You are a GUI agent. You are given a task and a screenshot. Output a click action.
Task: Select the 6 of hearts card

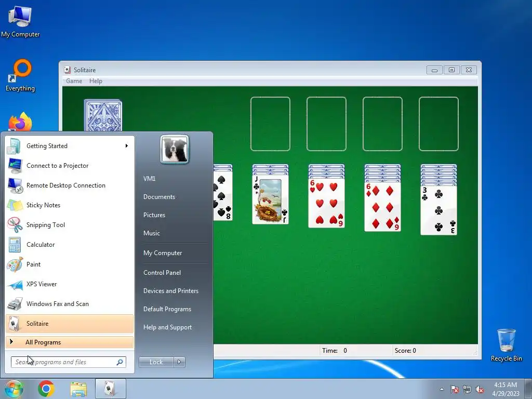326,203
